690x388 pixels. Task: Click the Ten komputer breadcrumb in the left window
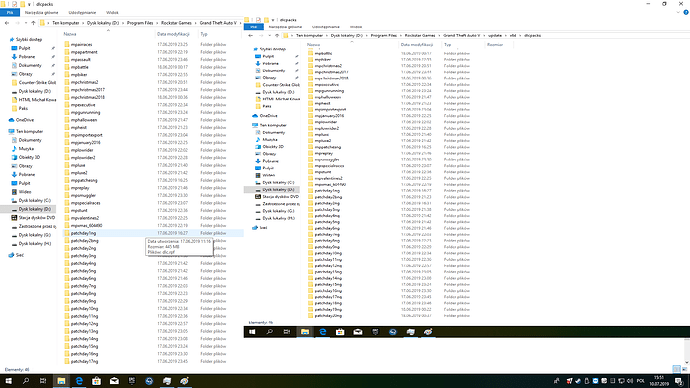click(66, 23)
